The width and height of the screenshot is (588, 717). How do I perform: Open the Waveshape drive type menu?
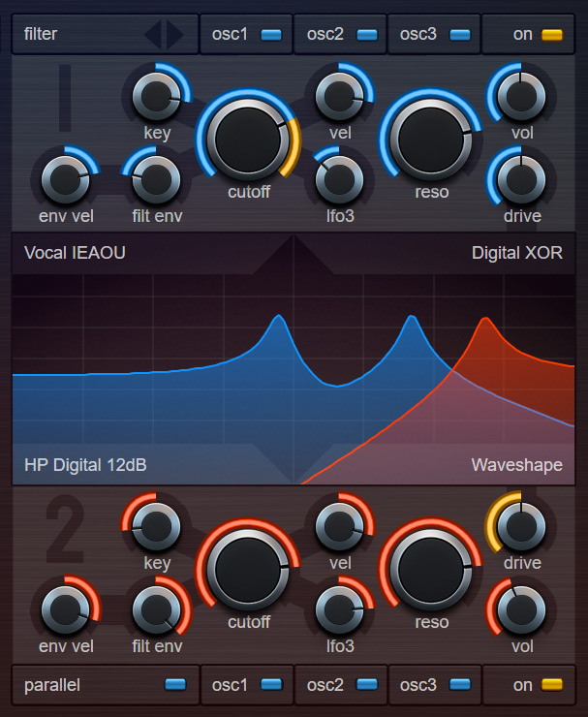pos(516,465)
